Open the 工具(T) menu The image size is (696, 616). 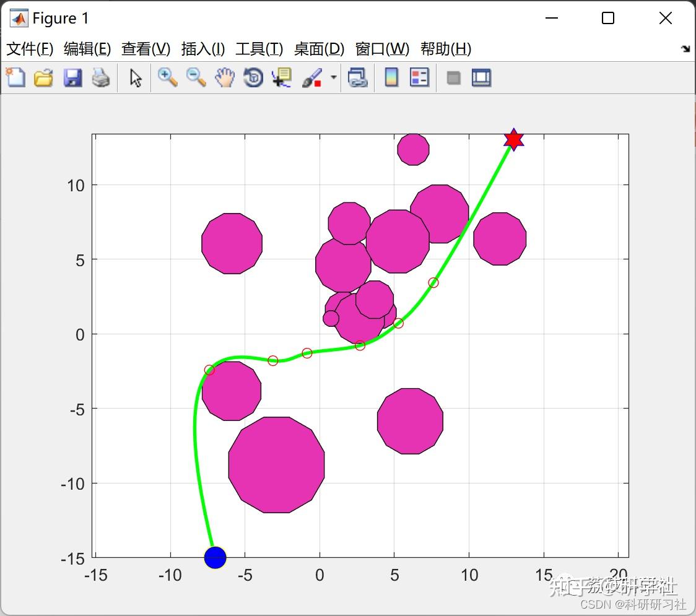tap(259, 48)
